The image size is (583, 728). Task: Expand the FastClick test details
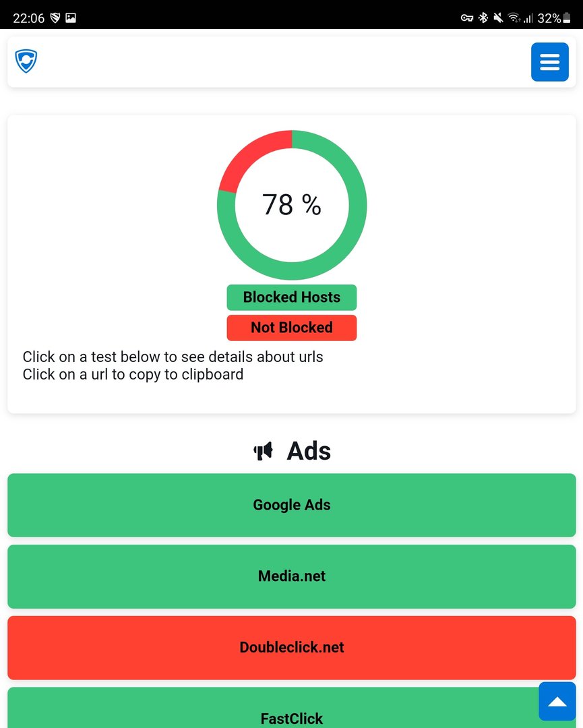pos(291,708)
